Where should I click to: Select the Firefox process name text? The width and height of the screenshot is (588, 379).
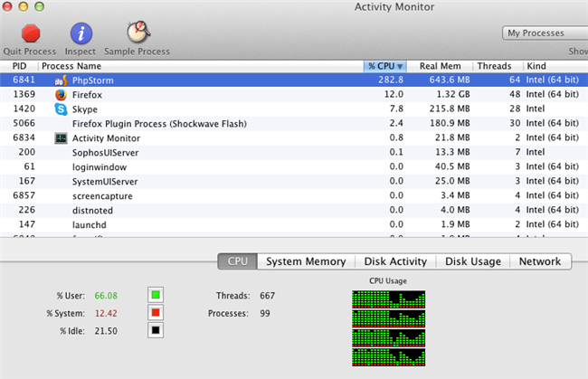(87, 95)
